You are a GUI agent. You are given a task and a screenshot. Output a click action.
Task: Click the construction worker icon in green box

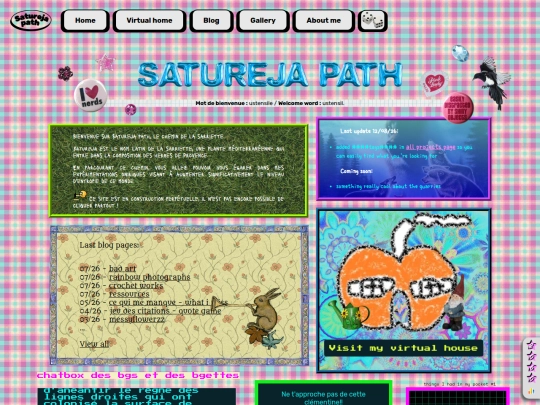click(x=80, y=196)
